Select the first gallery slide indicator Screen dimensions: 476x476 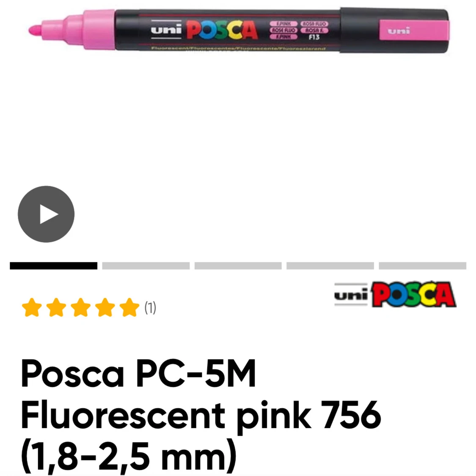[53, 266]
